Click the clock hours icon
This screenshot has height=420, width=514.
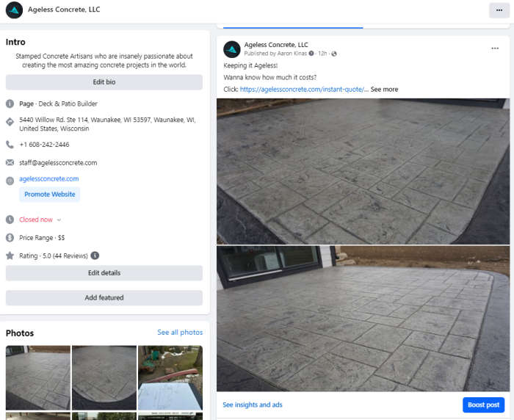(10, 220)
